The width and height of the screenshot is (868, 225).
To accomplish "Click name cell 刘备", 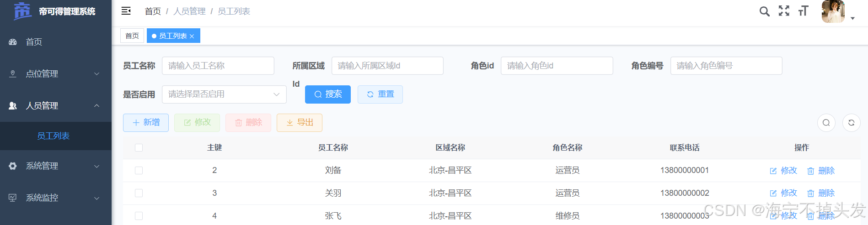I will click(x=333, y=170).
